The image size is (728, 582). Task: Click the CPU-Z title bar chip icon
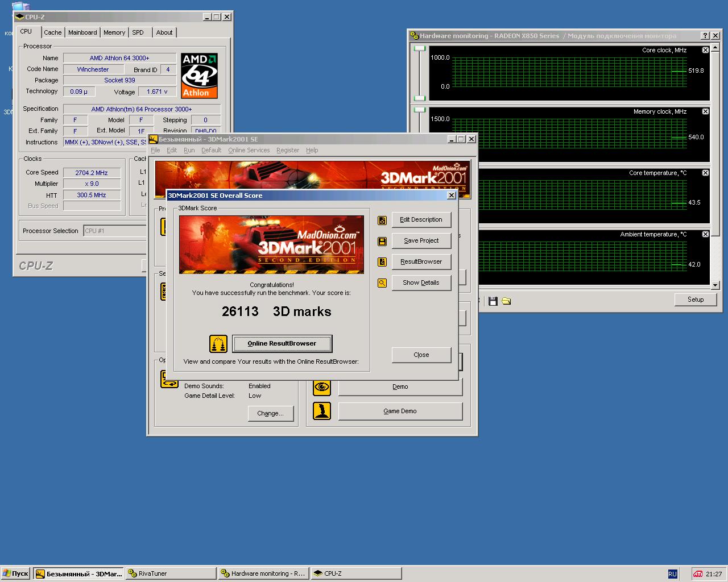[x=20, y=17]
